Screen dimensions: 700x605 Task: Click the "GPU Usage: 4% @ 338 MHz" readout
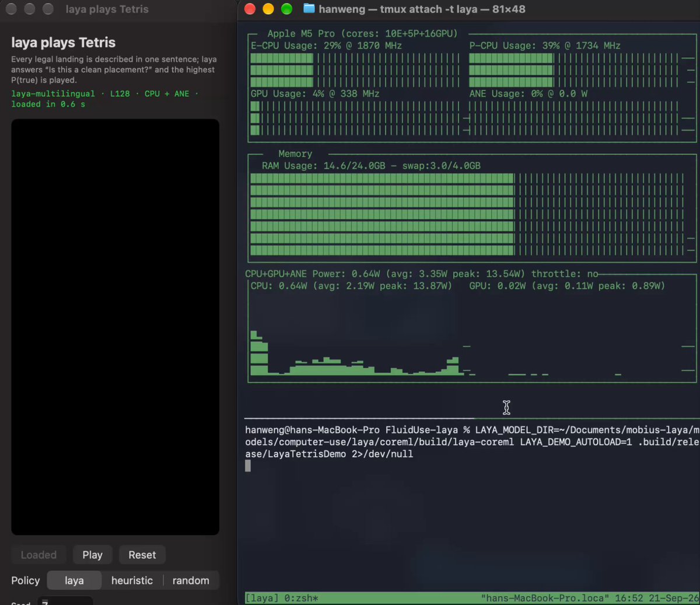click(315, 93)
